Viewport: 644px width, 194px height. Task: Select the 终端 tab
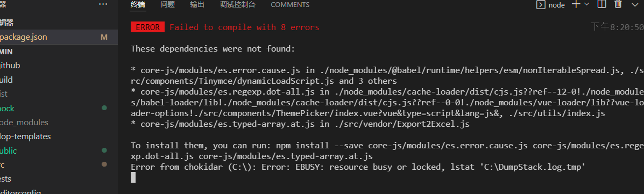click(x=138, y=5)
